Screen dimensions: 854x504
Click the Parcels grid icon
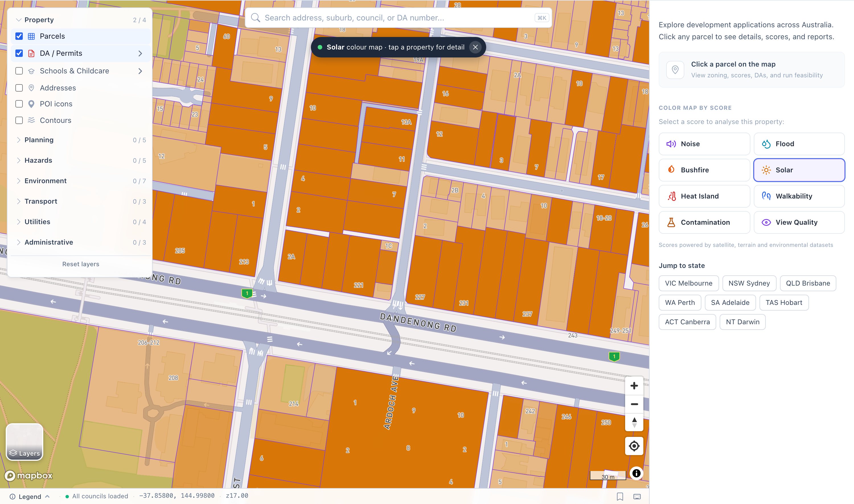click(31, 36)
